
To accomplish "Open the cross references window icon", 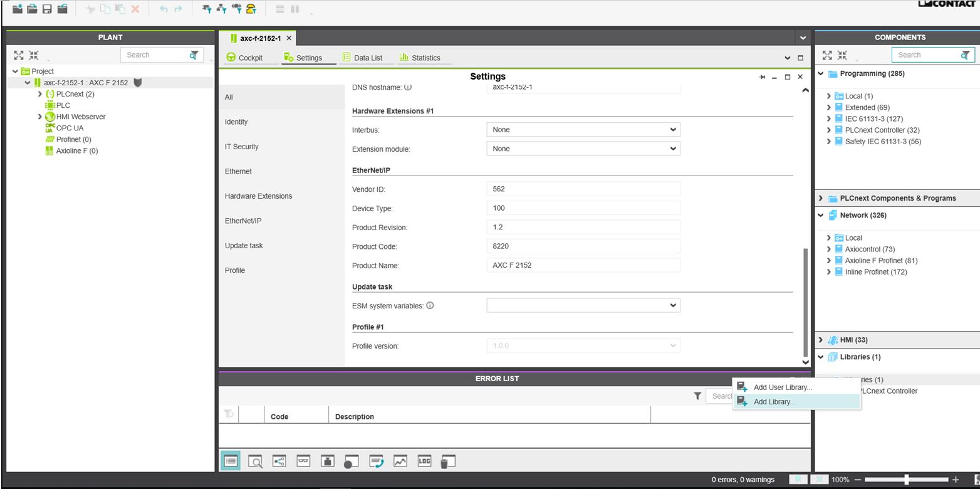I will 279,461.
